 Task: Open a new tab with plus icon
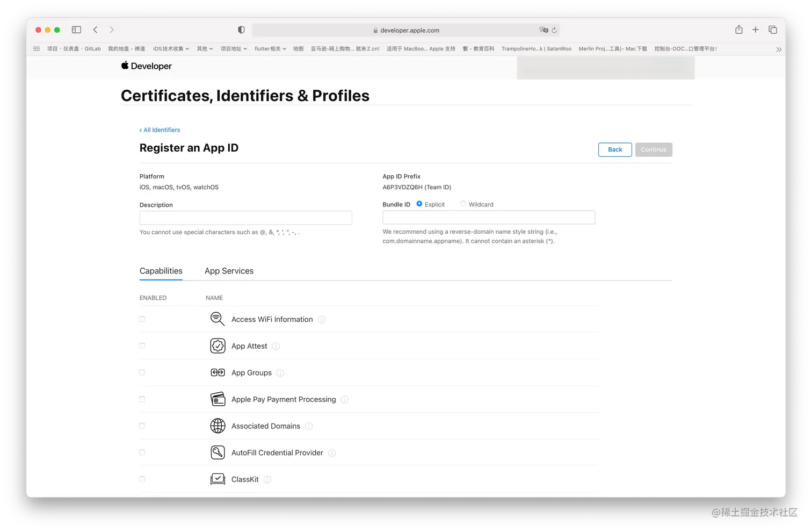click(756, 30)
